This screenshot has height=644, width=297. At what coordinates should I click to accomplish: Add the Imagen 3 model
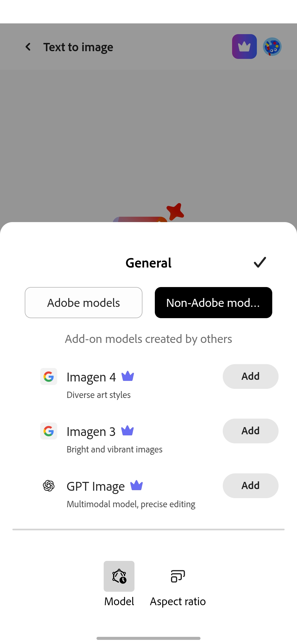(251, 431)
